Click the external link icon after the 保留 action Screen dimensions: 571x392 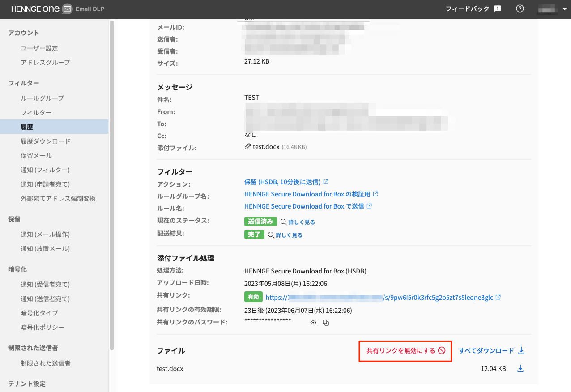click(x=326, y=182)
